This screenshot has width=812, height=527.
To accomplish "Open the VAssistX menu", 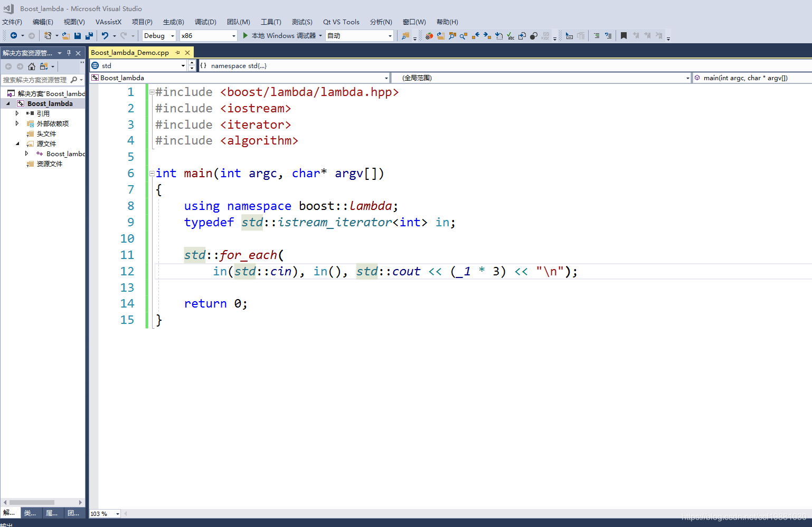I will [108, 22].
